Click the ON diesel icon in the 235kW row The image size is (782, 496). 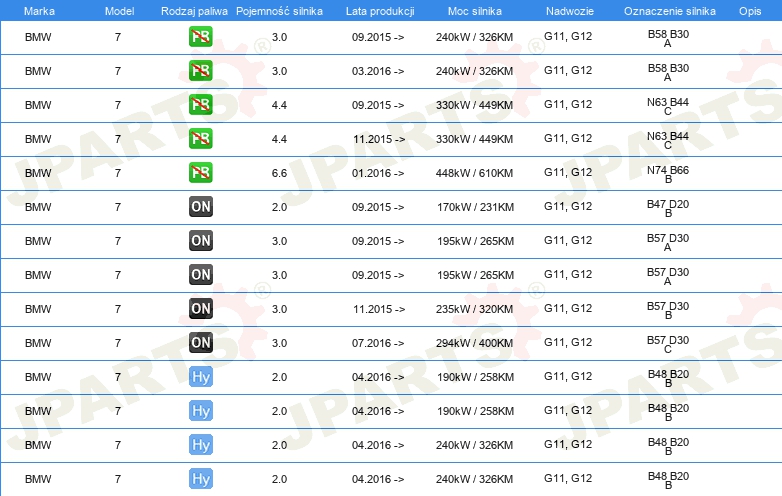click(200, 309)
